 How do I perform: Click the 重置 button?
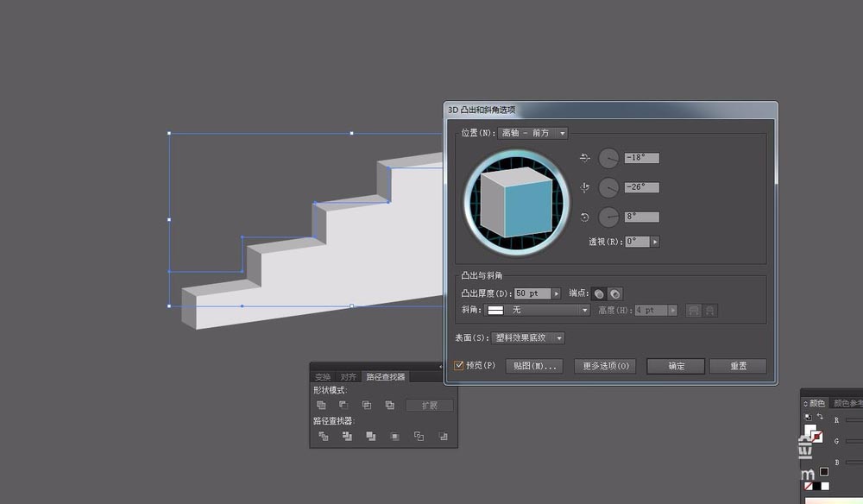[738, 367]
